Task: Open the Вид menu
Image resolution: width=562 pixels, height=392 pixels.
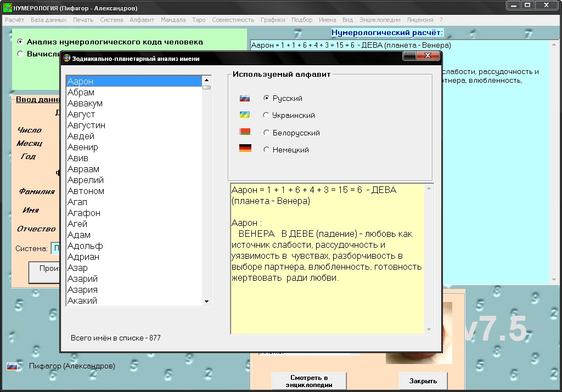Action: coord(347,20)
